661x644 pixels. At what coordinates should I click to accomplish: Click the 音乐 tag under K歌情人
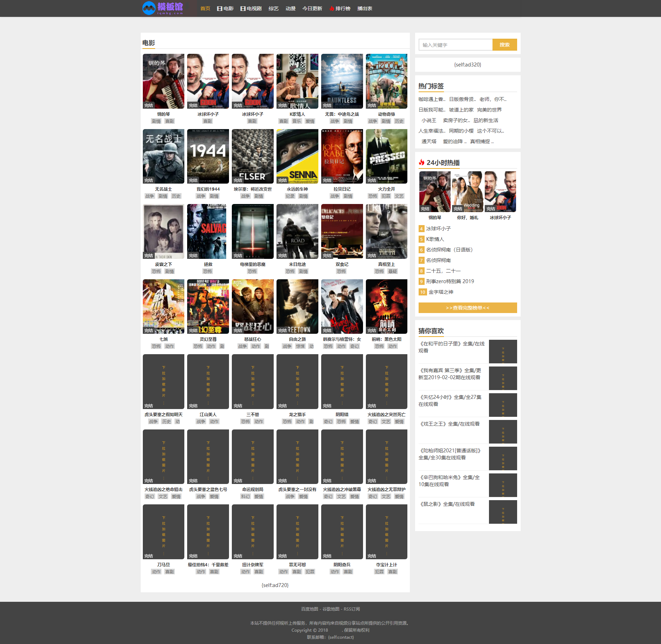297,121
